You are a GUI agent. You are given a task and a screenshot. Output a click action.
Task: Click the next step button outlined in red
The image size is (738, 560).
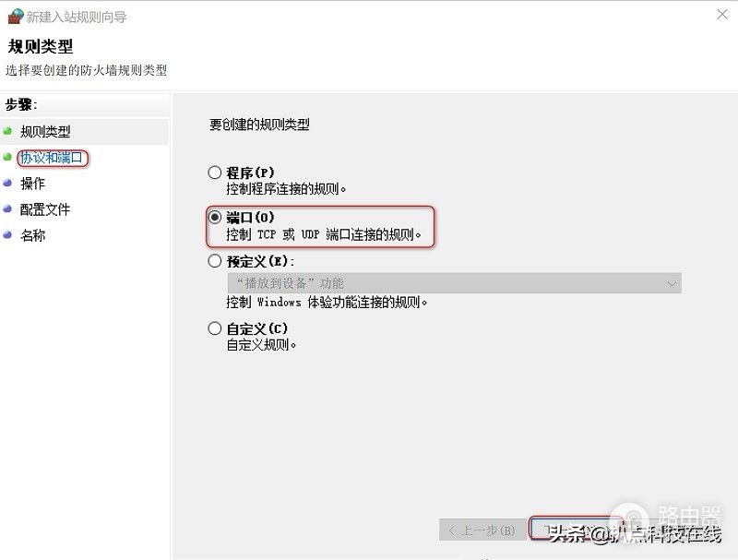(x=576, y=528)
